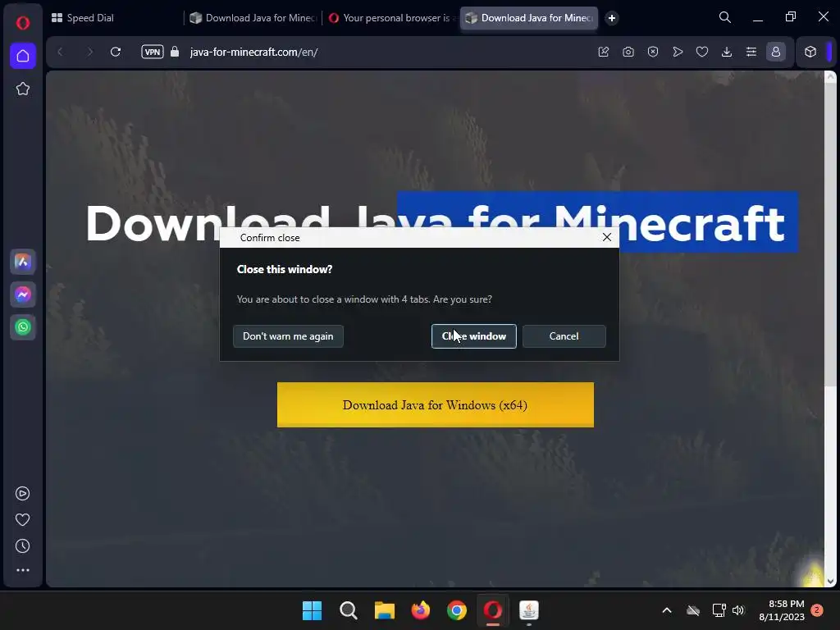This screenshot has height=630, width=840.
Task: Go forward to next page
Action: pos(89,52)
